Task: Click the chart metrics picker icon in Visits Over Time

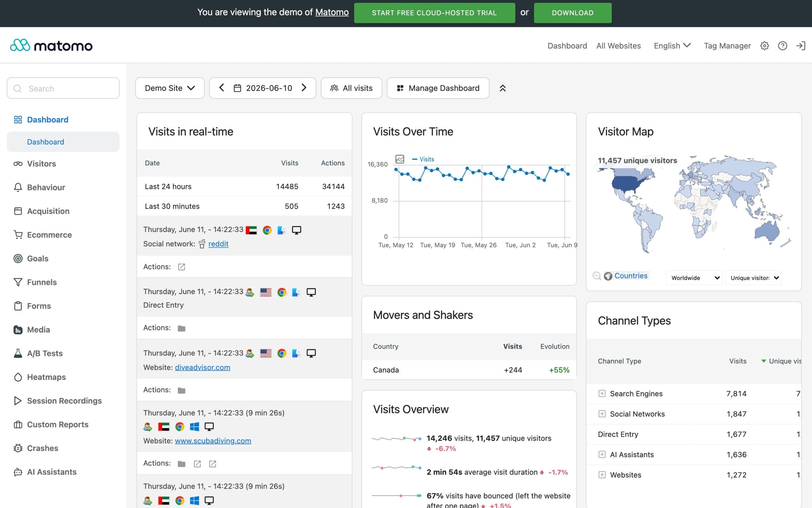Action: (x=400, y=159)
